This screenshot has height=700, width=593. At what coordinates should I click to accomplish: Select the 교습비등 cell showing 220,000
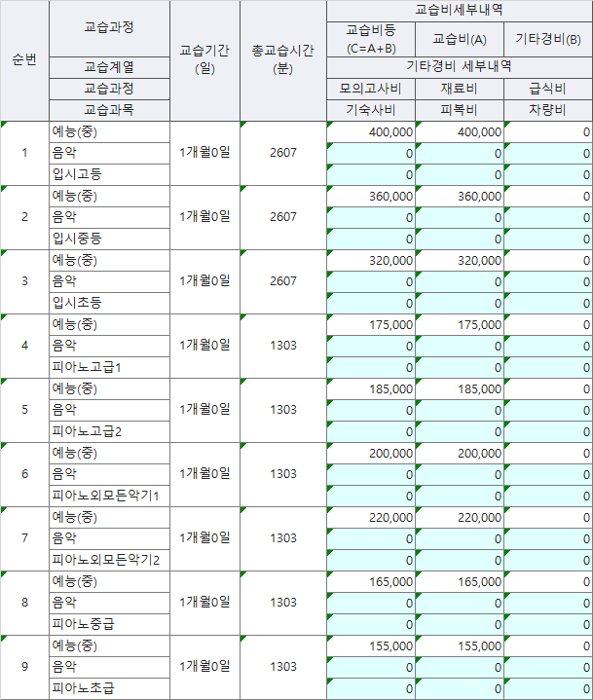tap(371, 517)
